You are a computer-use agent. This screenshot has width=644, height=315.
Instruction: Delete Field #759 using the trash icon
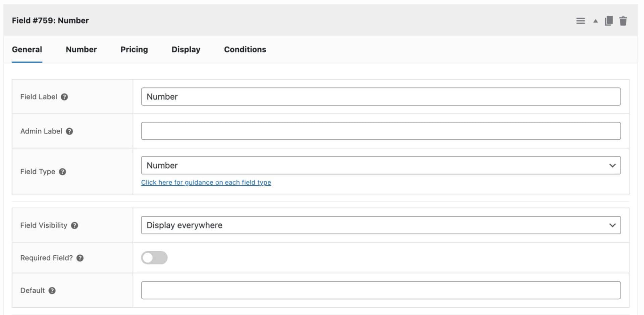624,20
